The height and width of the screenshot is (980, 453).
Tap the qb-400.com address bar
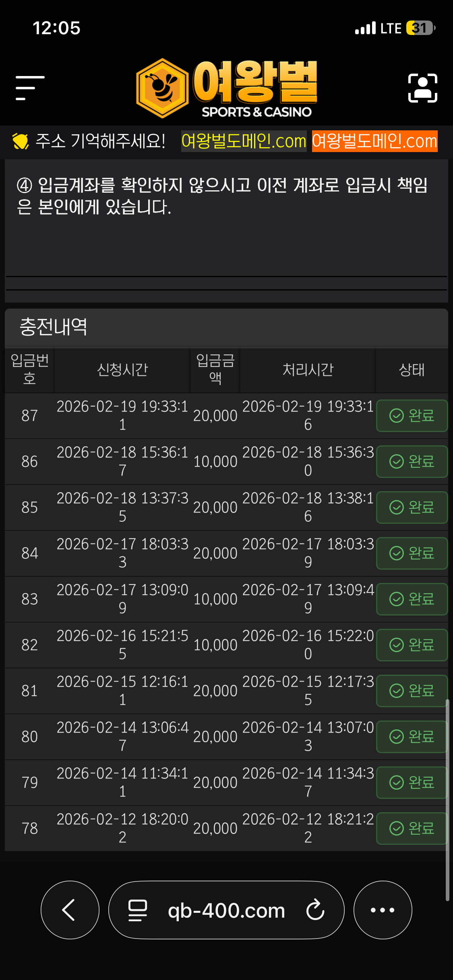point(226,910)
